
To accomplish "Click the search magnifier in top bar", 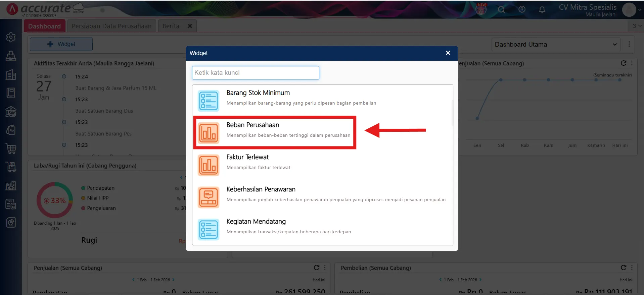I will (501, 9).
